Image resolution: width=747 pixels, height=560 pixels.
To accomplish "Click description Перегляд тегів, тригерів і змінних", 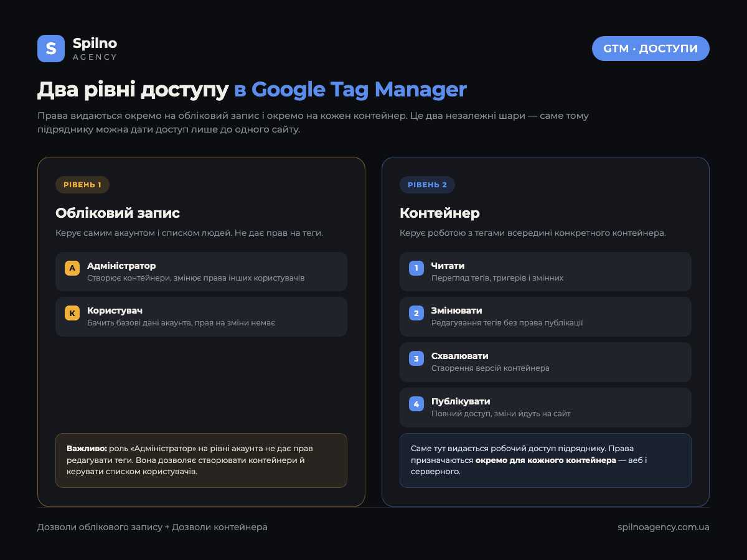I will coord(497,278).
